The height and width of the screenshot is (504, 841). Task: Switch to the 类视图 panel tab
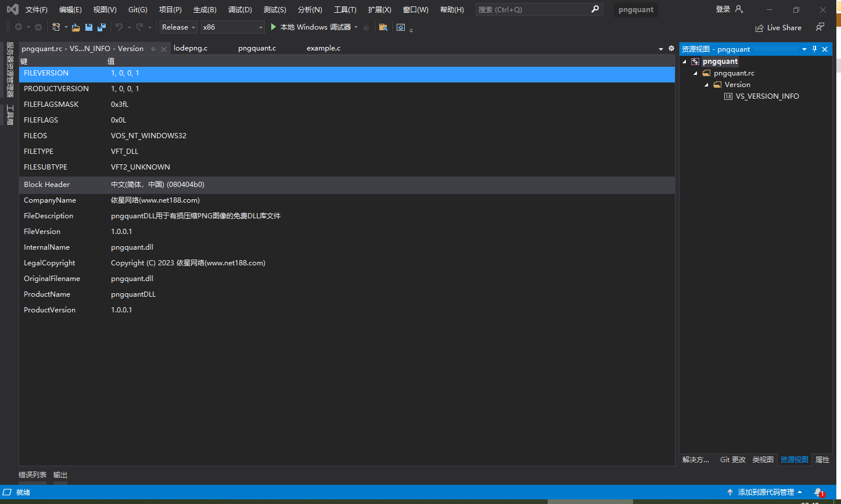click(763, 459)
